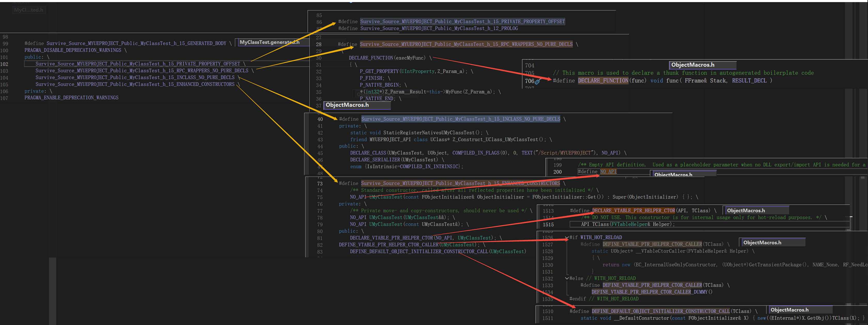
Task: Click UMyClassTest(UMyClassTest&&) on line 78
Action: coord(408,218)
